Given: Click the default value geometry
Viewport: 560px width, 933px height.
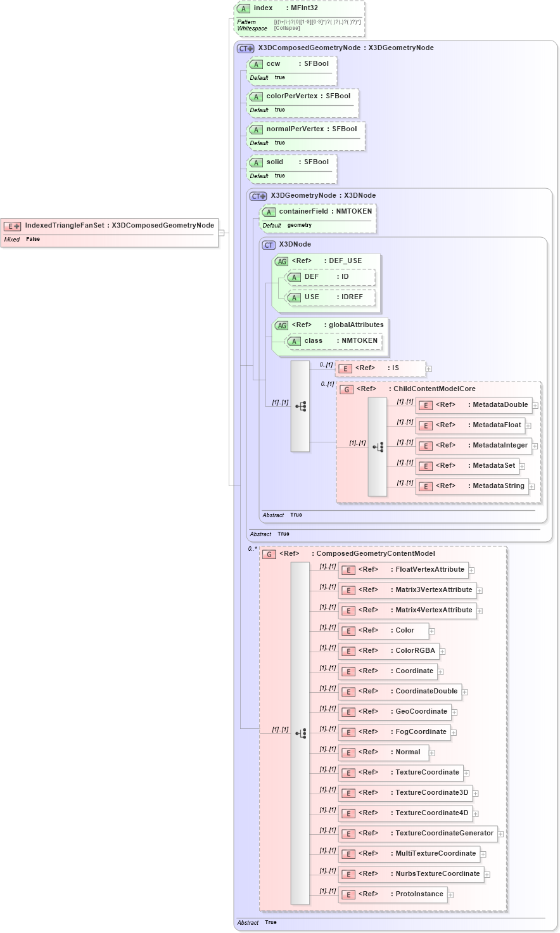Looking at the screenshot, I should [x=300, y=225].
